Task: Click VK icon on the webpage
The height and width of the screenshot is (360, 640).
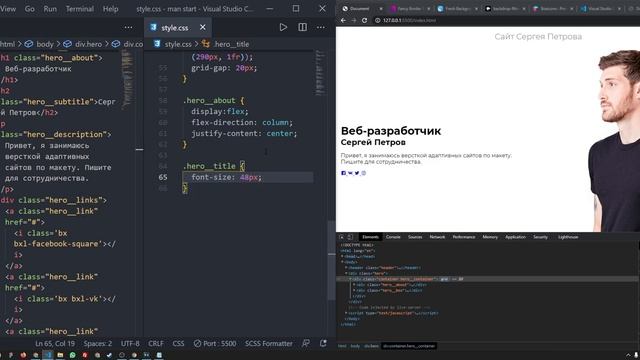Action: [x=350, y=173]
